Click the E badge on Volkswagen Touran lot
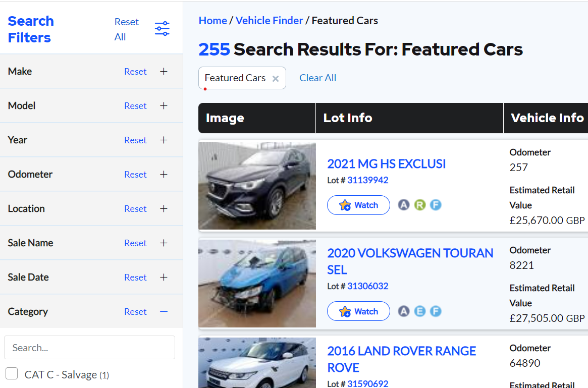This screenshot has width=588, height=388. tap(419, 311)
